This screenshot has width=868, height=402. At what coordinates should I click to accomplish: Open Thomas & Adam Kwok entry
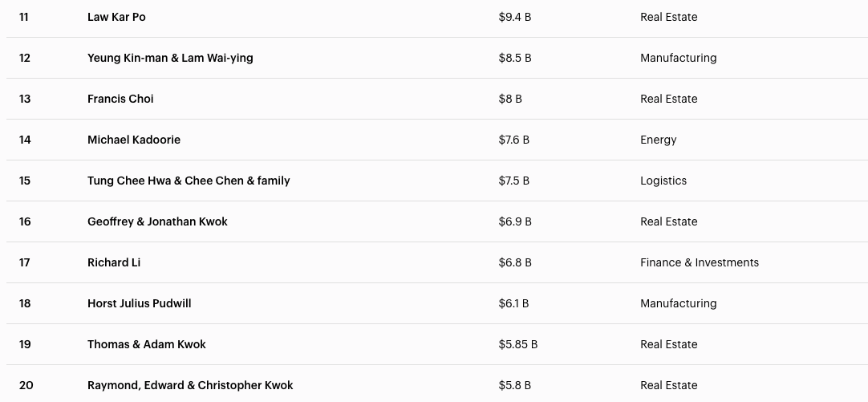(x=147, y=344)
